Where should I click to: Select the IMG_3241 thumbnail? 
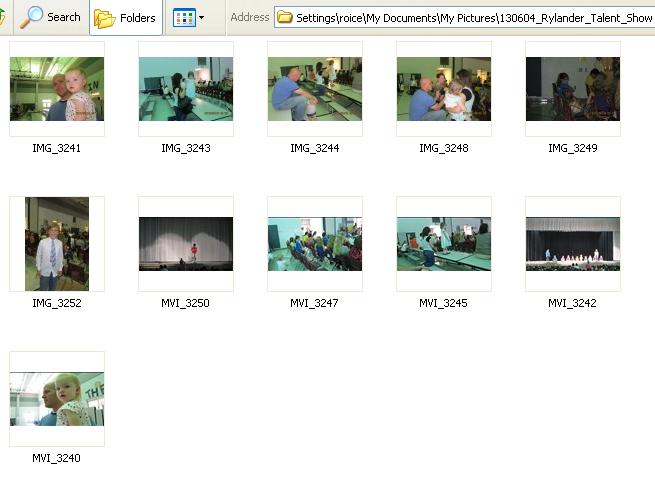pyautogui.click(x=57, y=89)
